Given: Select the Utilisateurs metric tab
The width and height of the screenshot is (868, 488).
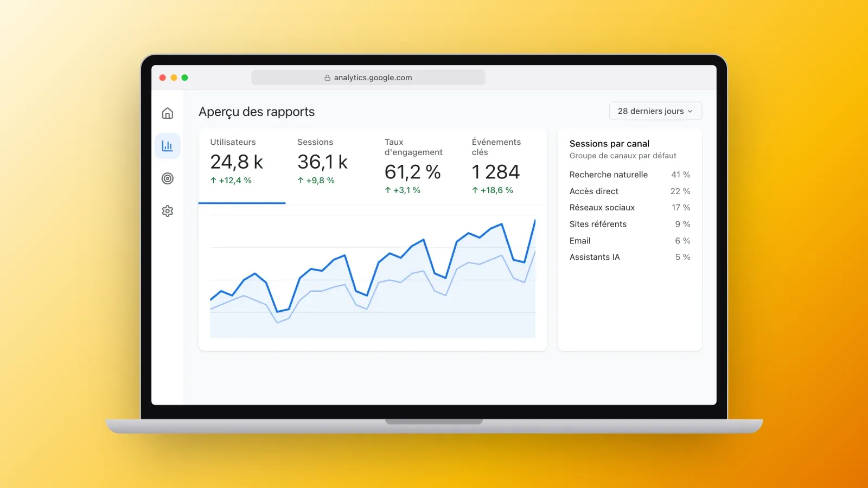Looking at the screenshot, I should [242, 166].
